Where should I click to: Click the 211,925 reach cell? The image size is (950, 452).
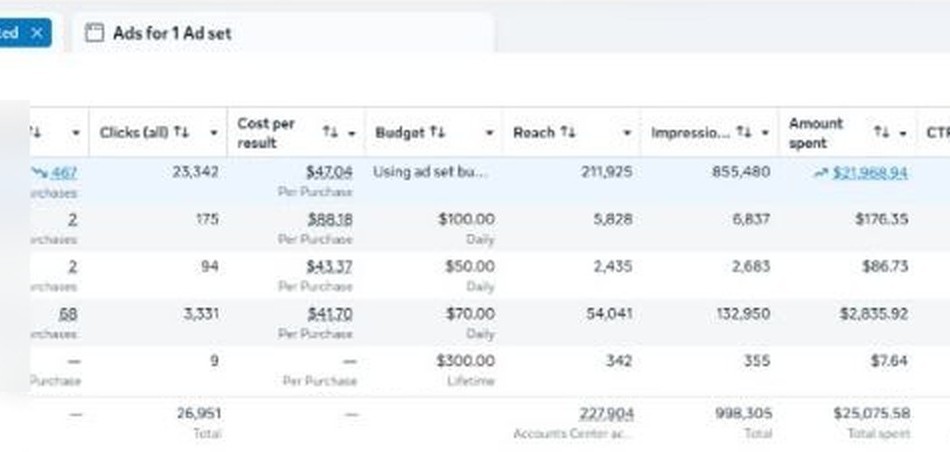click(x=606, y=172)
